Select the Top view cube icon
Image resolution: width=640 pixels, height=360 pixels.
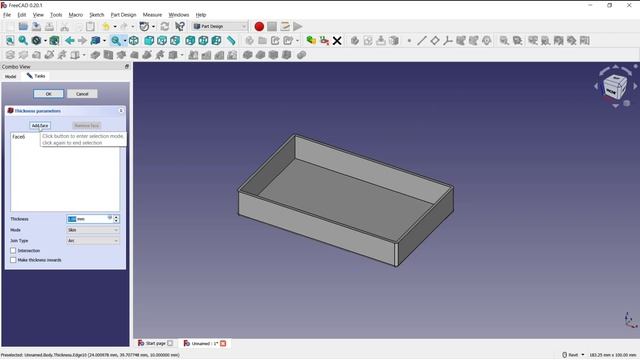[x=162, y=40]
